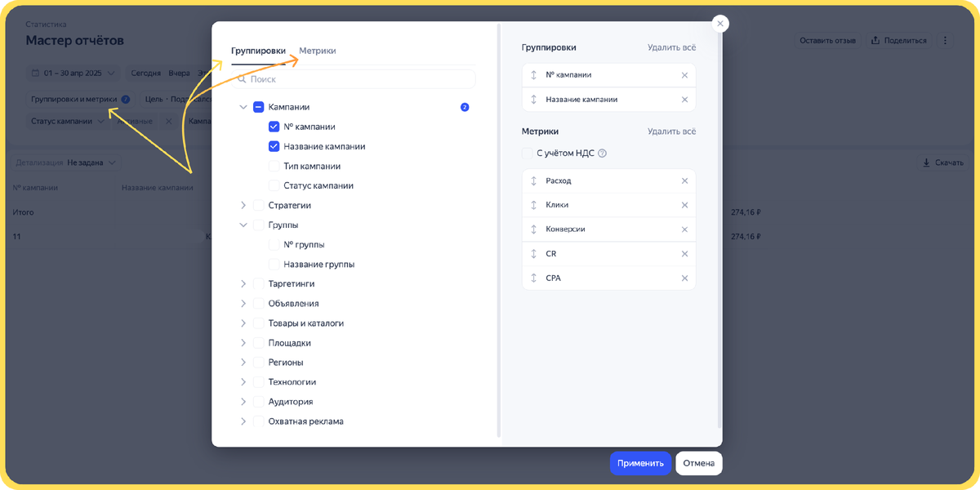Open the three-dot more options menu
The width and height of the screenshot is (980, 490).
(x=945, y=40)
